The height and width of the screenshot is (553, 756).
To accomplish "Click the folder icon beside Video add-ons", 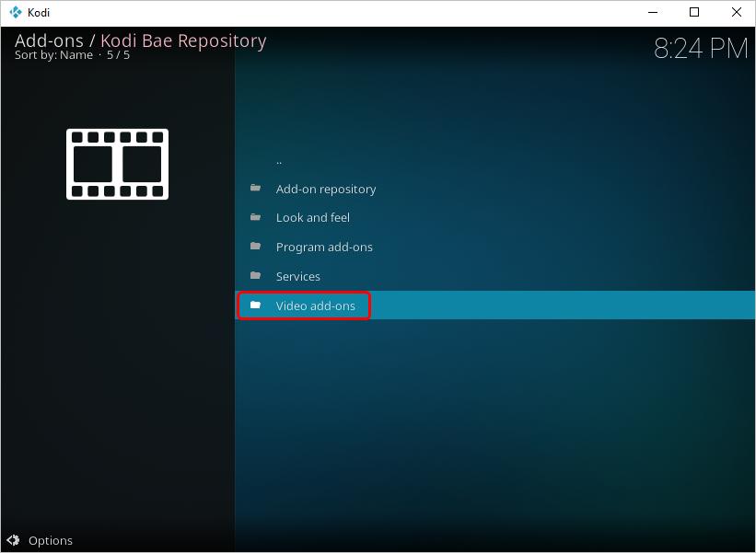I will click(255, 305).
